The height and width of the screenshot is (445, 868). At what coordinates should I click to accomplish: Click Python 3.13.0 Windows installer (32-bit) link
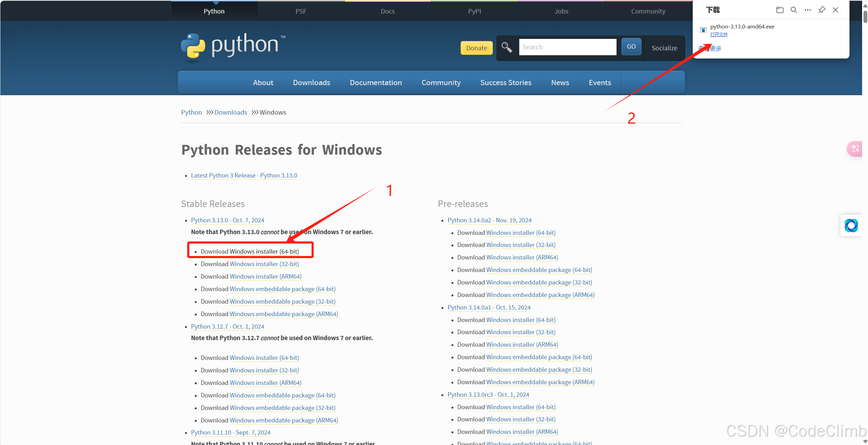tap(264, 264)
